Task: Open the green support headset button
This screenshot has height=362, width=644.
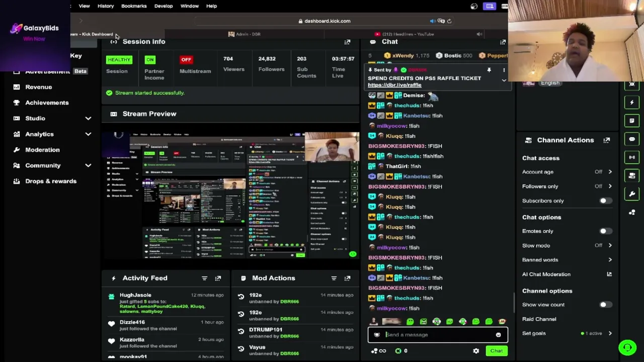Action: click(627, 347)
